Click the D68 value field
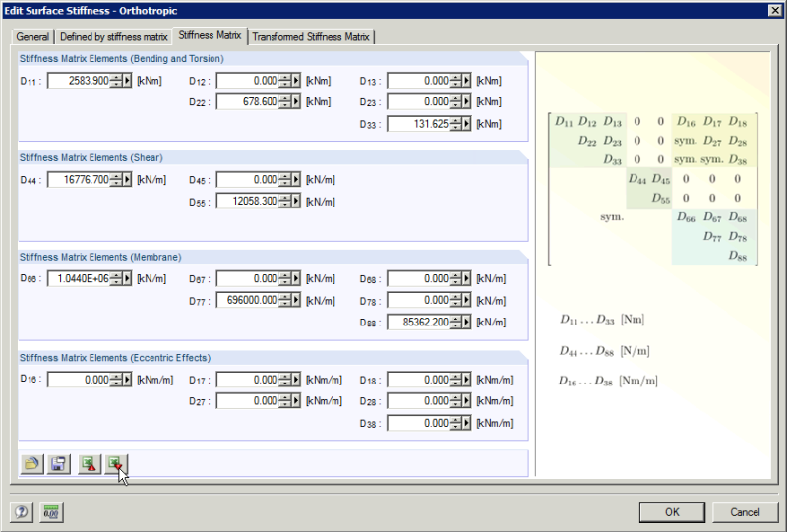This screenshot has width=787, height=532. 419,278
